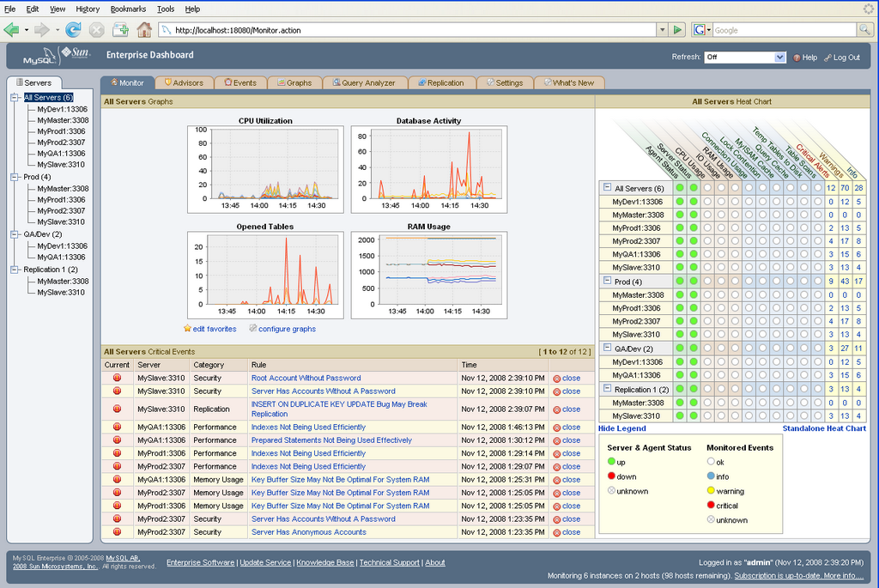Image resolution: width=879 pixels, height=588 pixels.
Task: Open the Tools menu
Action: [x=166, y=9]
